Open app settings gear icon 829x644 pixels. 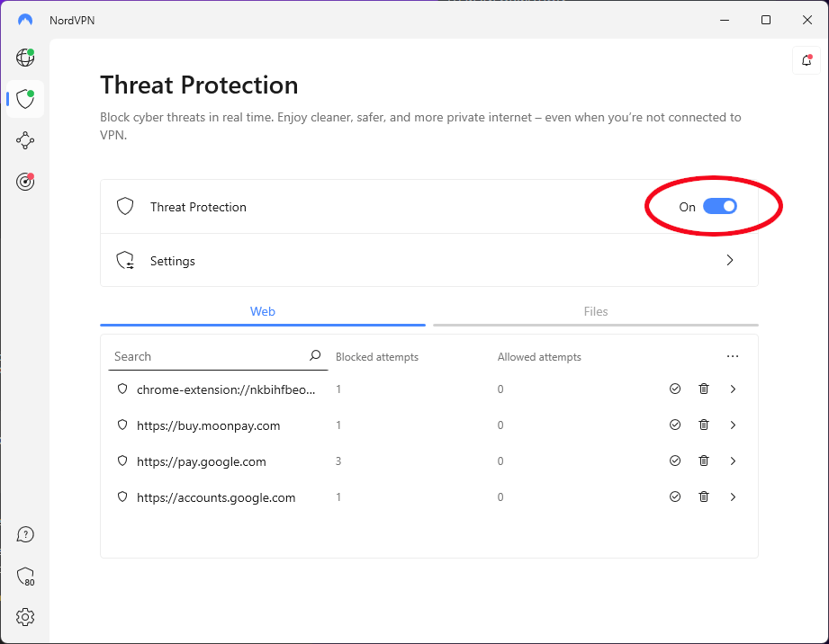point(25,617)
